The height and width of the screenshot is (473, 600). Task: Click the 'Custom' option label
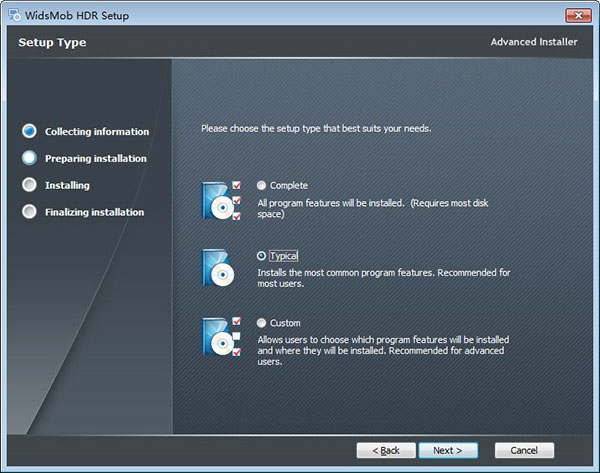coord(285,323)
